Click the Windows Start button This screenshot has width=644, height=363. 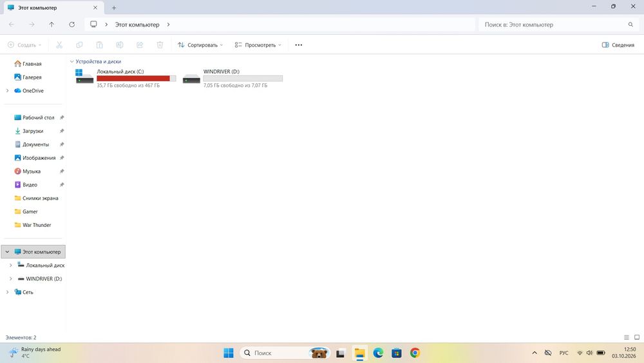(x=229, y=353)
